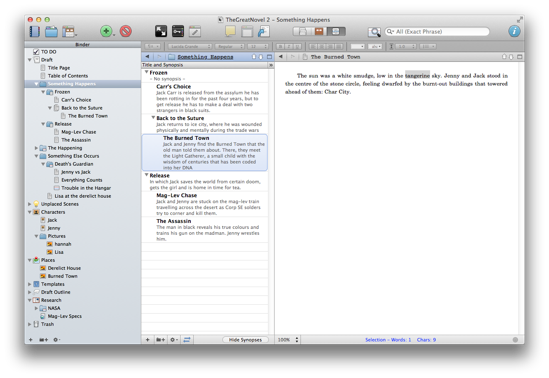
Task: Open the font size dropdown
Action: click(258, 46)
